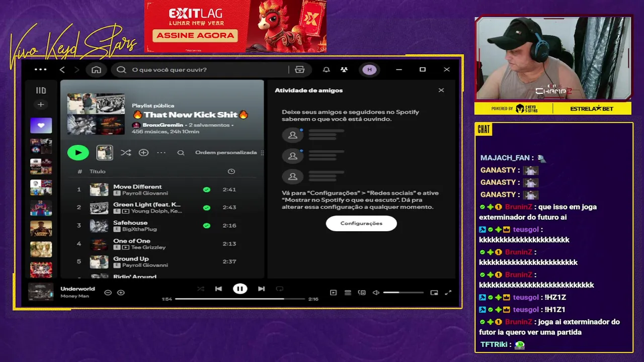Open more options for the playlist

pyautogui.click(x=161, y=152)
